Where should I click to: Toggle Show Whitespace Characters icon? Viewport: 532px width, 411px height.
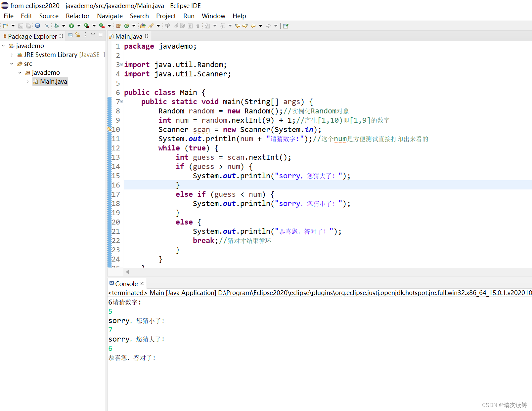coord(198,26)
